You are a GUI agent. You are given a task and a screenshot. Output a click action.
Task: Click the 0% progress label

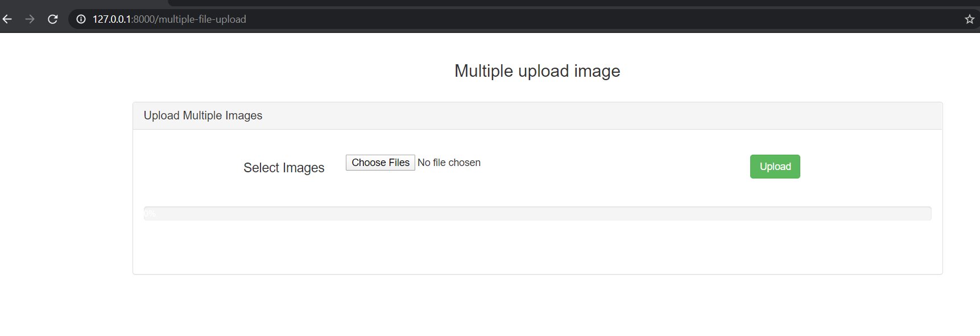coord(150,214)
